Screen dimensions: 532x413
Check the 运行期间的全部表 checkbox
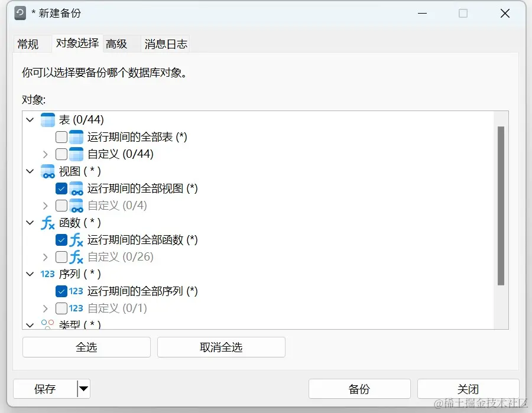click(x=61, y=137)
